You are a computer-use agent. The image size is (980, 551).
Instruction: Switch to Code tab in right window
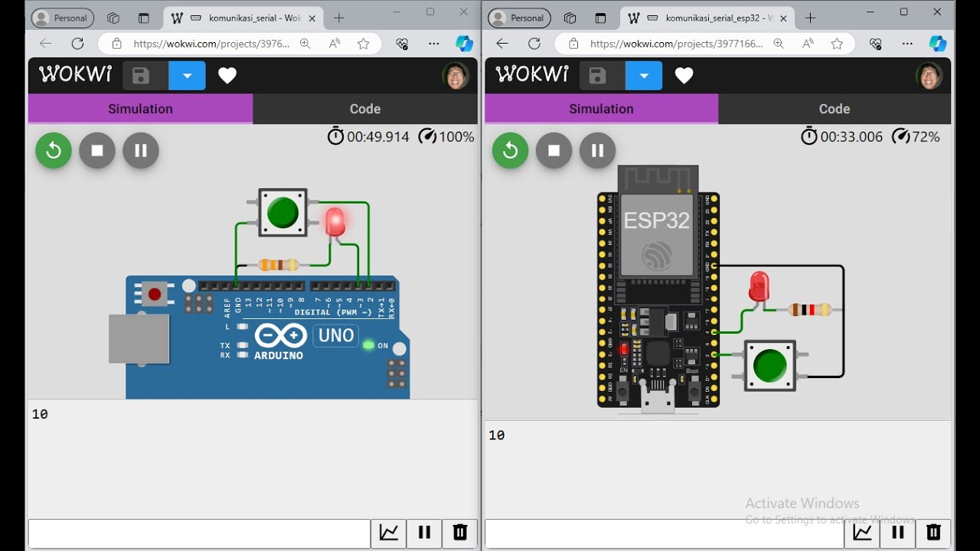835,109
